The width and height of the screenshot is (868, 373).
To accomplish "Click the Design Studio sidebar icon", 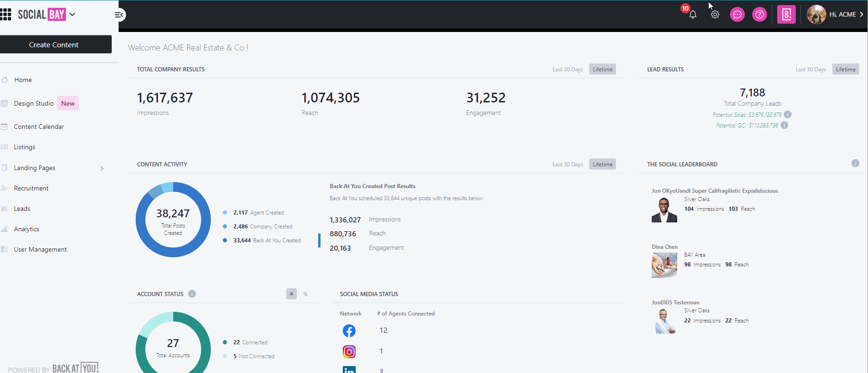I will [4, 103].
